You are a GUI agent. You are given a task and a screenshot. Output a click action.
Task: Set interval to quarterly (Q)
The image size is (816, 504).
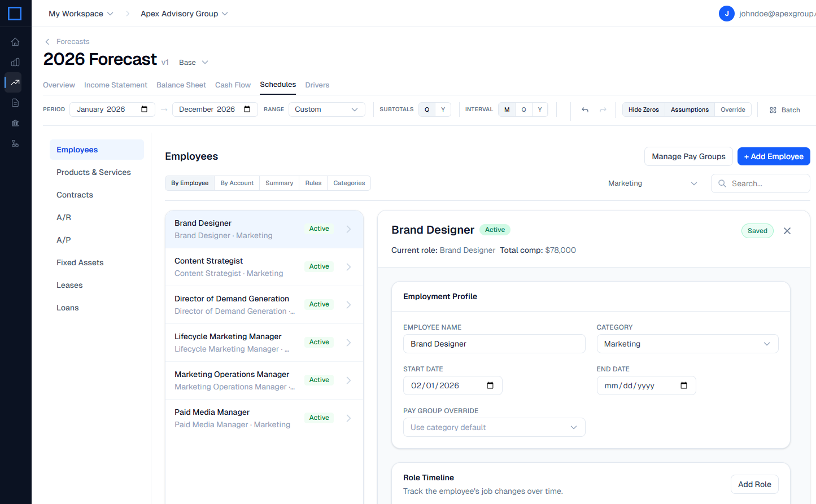523,109
